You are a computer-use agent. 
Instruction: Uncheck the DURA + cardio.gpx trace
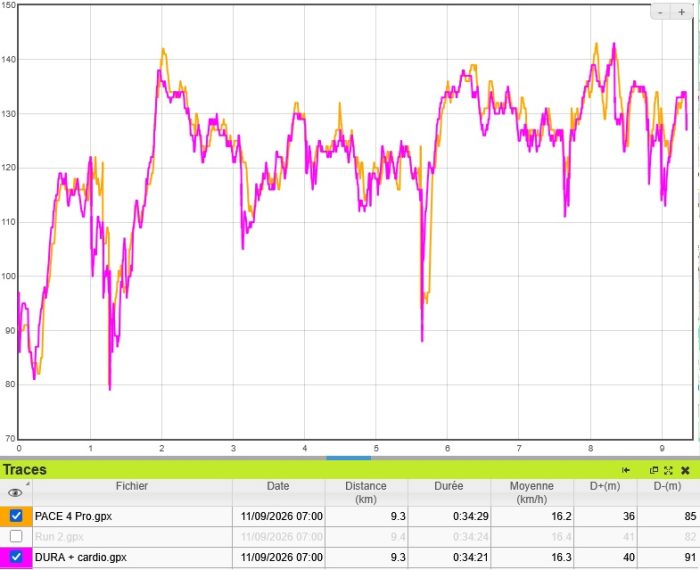16,557
